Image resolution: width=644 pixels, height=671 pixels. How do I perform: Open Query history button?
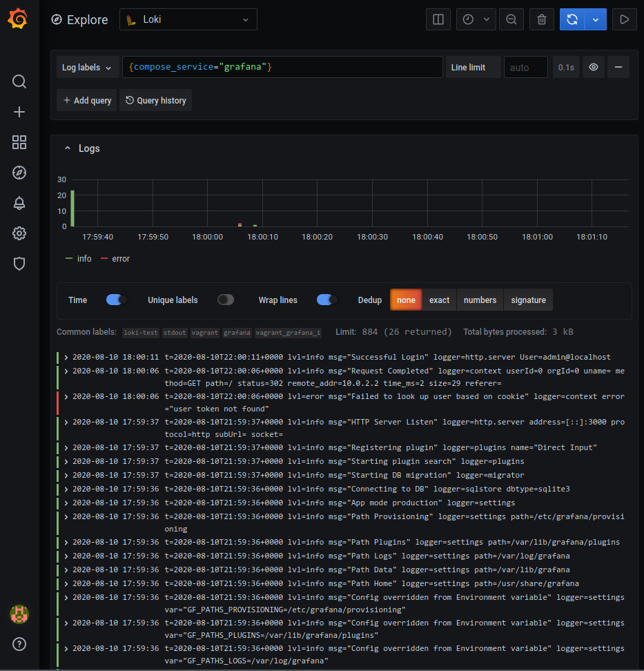coord(156,100)
